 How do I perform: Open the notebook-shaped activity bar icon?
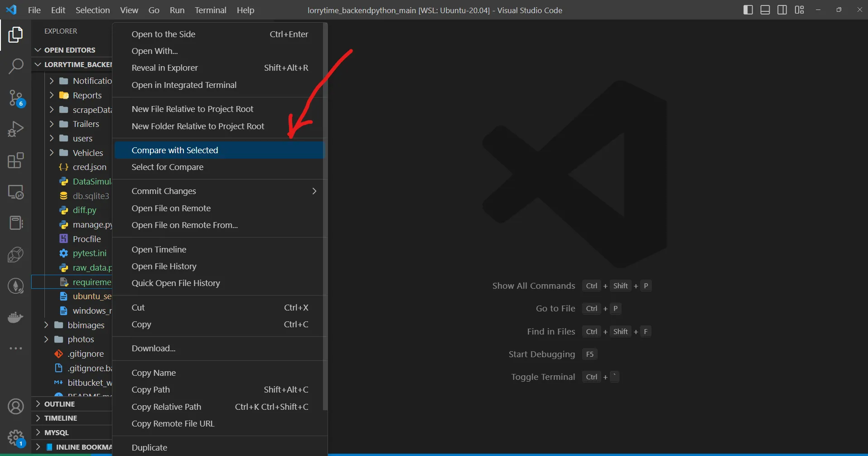(x=15, y=223)
